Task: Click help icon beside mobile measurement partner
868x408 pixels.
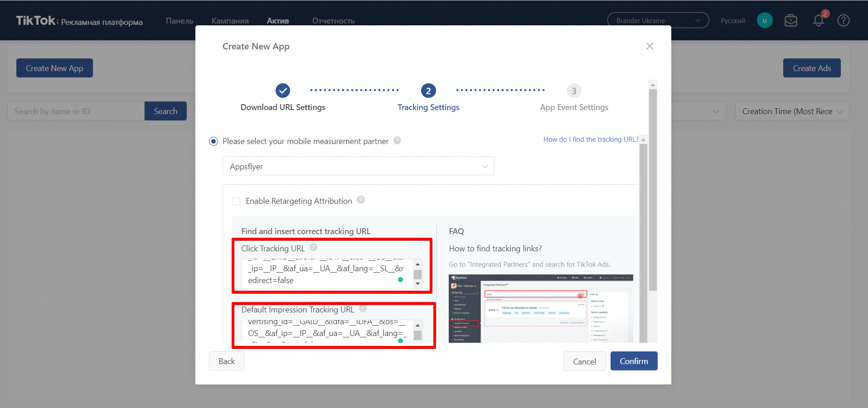Action: click(397, 140)
